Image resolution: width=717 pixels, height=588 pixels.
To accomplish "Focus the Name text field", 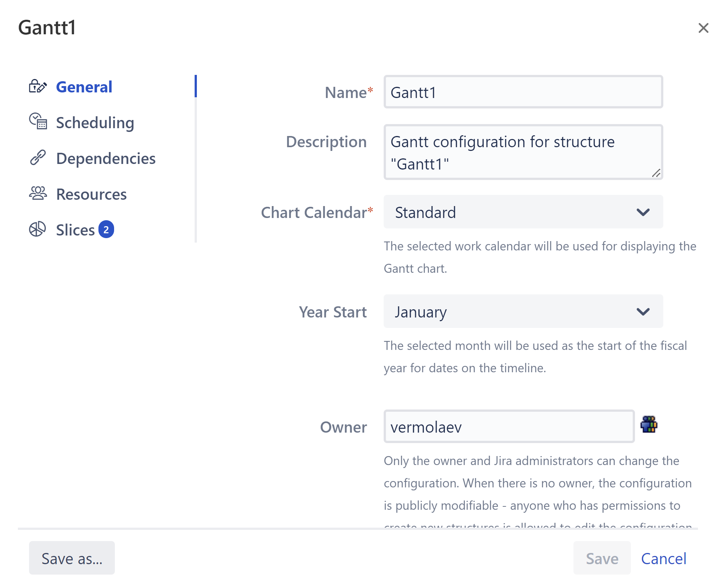I will click(x=523, y=92).
